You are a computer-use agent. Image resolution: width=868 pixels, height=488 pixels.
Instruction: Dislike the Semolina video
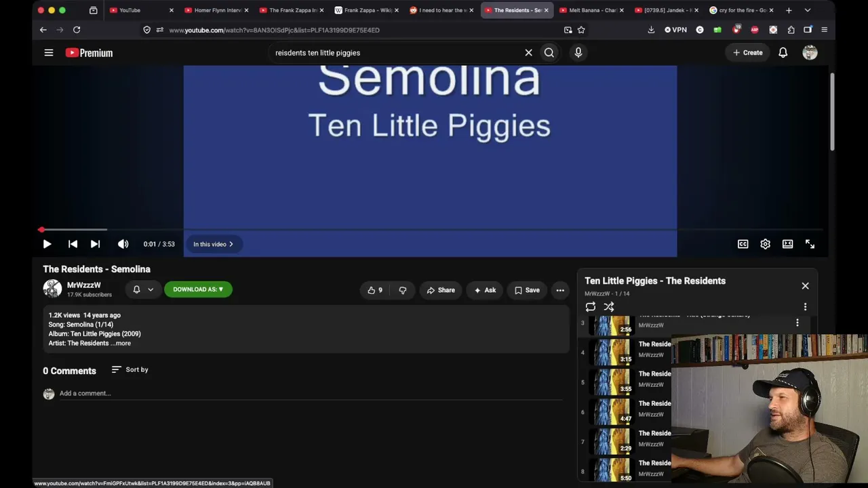point(403,290)
